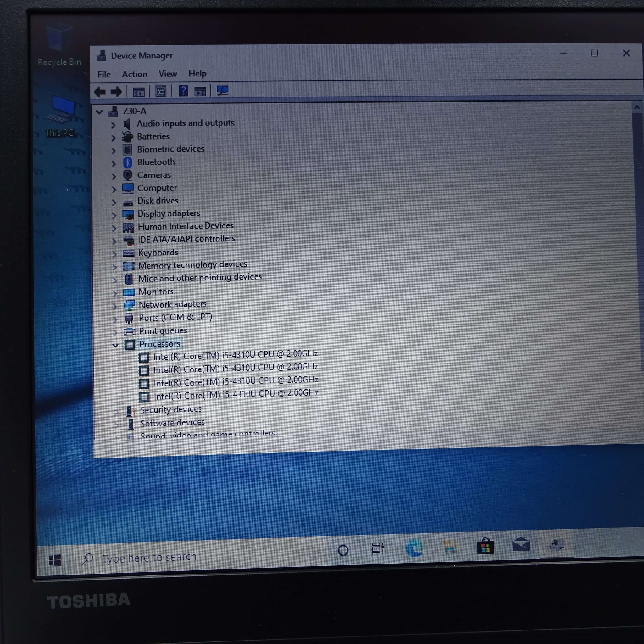Select last Intel Core i5-4310U processor entry
The width and height of the screenshot is (644, 644).
[236, 395]
